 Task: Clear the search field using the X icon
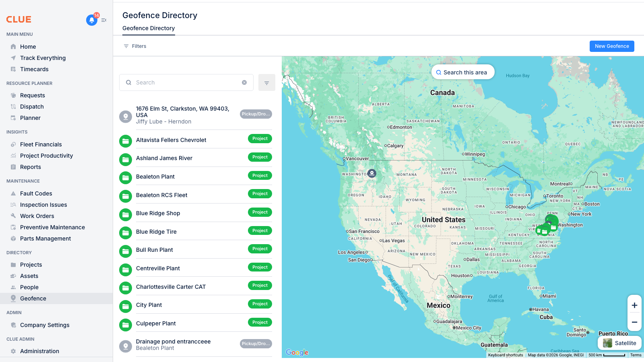click(244, 82)
